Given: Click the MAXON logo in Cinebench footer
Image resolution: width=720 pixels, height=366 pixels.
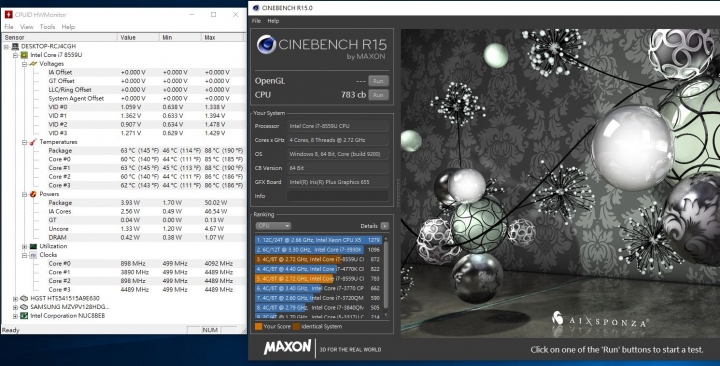Looking at the screenshot, I should coord(287,348).
